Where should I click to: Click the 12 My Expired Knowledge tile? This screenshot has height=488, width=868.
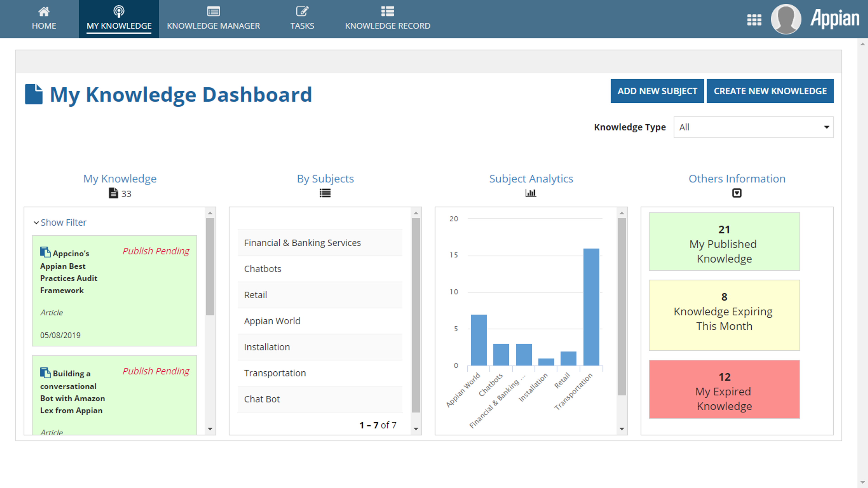pos(724,389)
